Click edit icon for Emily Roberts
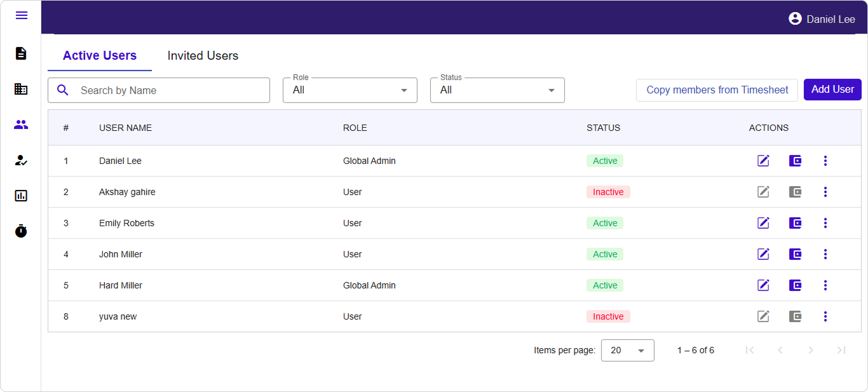 point(763,223)
